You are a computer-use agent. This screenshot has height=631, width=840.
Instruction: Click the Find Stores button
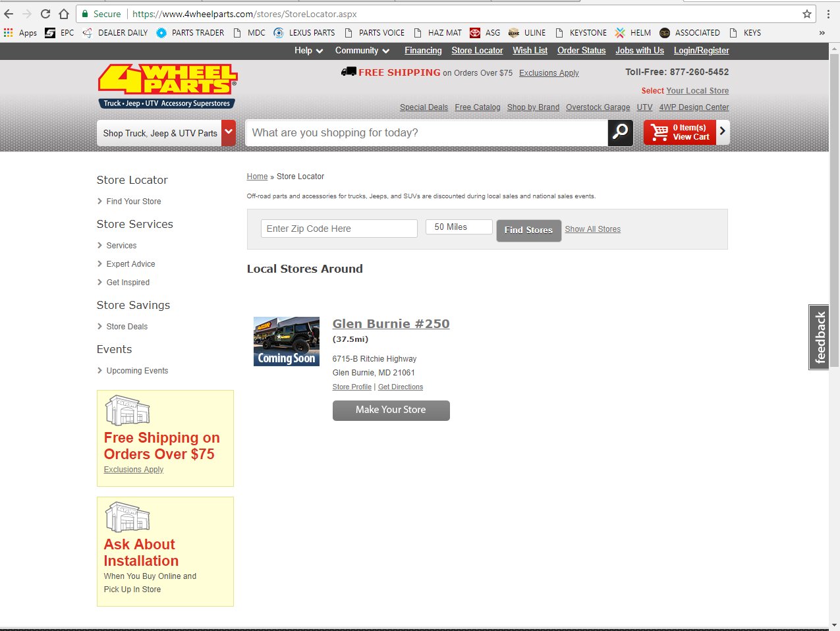(528, 231)
